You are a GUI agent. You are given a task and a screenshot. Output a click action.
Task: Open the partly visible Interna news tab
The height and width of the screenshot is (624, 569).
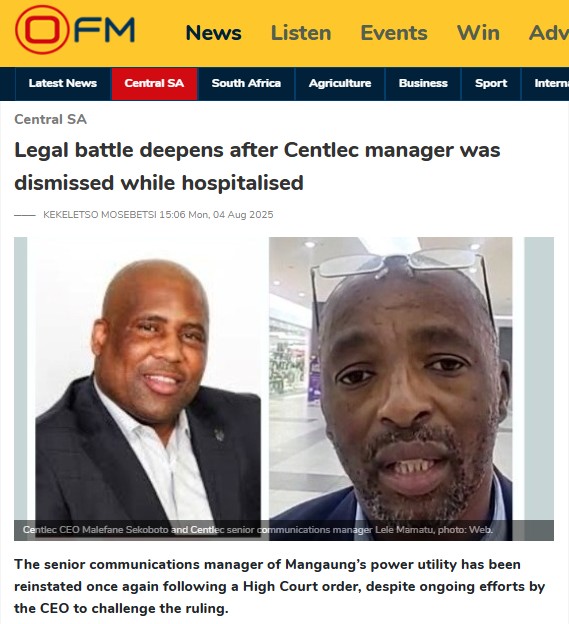546,83
